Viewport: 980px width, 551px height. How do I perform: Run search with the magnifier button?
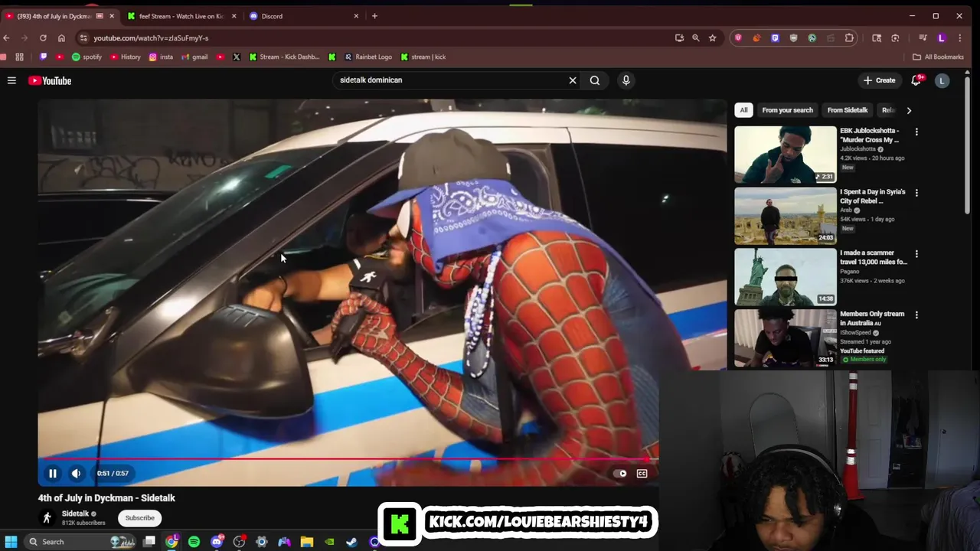pos(595,80)
